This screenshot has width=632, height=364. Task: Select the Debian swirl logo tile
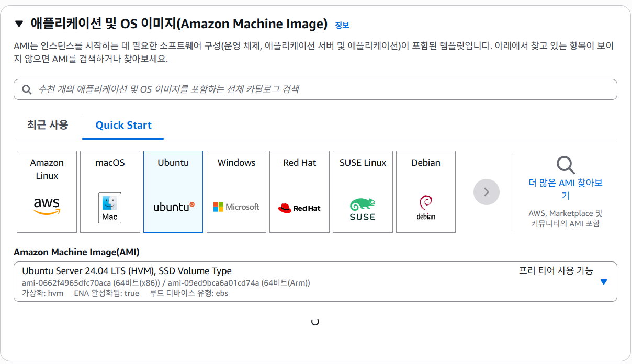pyautogui.click(x=426, y=191)
